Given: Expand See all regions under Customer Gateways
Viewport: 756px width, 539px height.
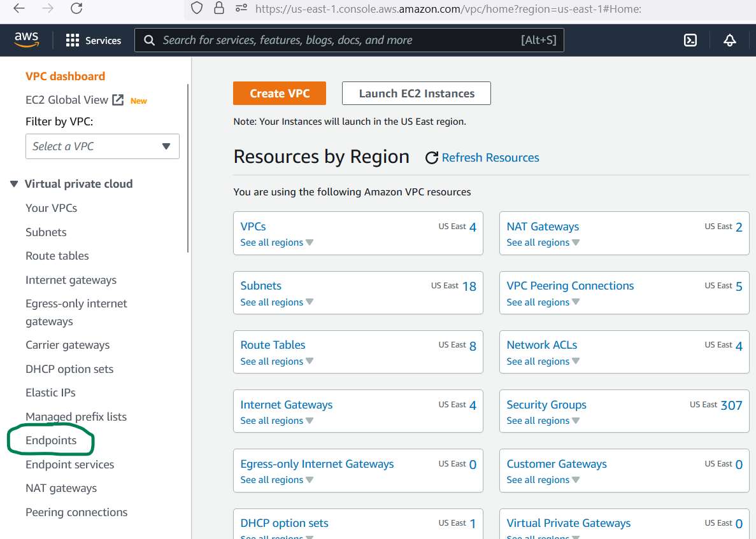Looking at the screenshot, I should point(543,480).
